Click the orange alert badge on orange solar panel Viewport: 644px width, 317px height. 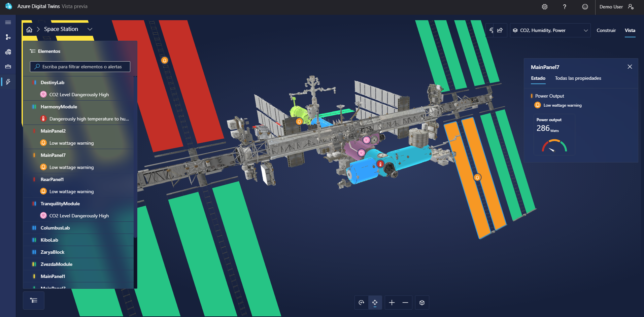(x=477, y=177)
